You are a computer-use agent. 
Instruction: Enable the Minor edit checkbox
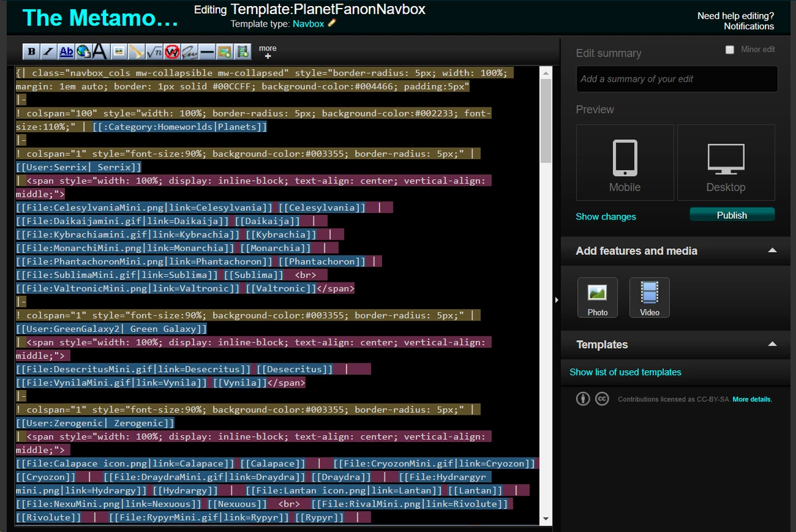point(730,48)
